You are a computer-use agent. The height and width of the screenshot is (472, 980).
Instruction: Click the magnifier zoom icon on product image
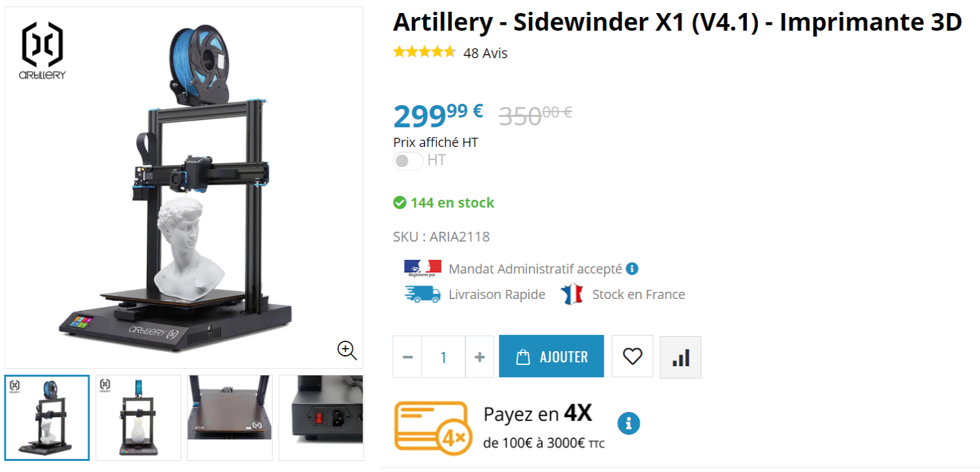(347, 350)
